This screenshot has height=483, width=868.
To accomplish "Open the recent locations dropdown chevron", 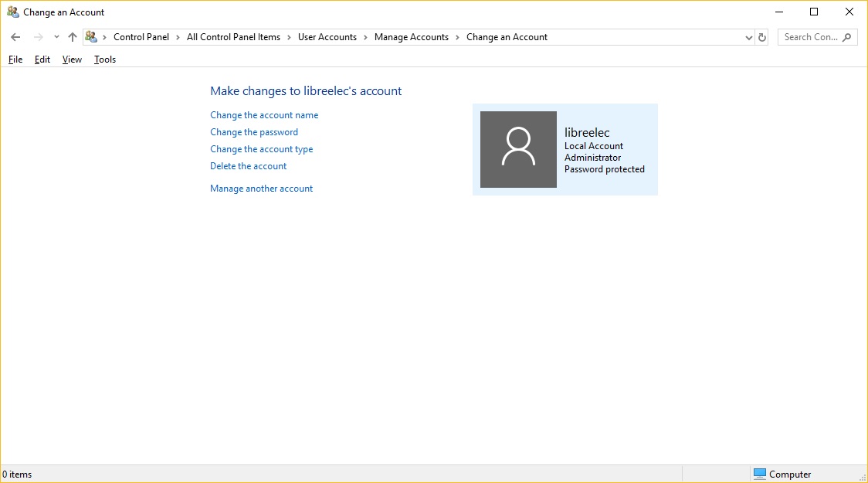I will point(56,37).
